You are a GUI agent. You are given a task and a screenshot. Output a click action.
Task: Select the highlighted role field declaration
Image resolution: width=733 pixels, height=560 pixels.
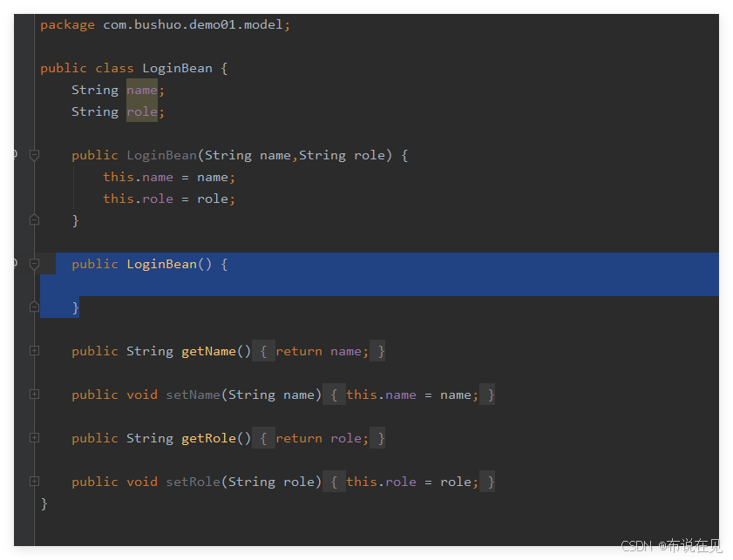click(x=142, y=111)
